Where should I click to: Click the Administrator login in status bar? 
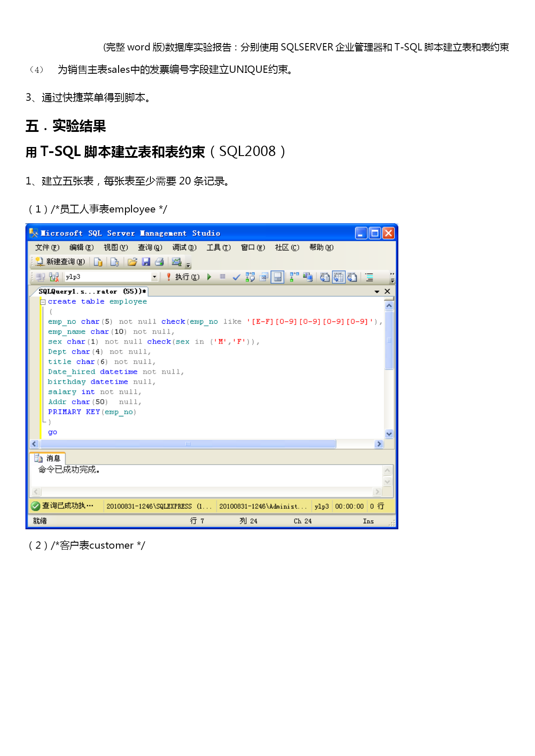coord(263,506)
